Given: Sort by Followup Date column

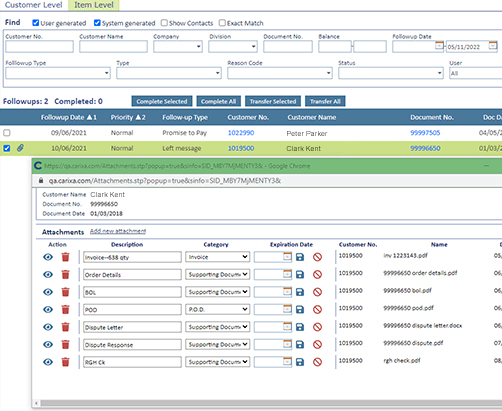Looking at the screenshot, I should [69, 117].
